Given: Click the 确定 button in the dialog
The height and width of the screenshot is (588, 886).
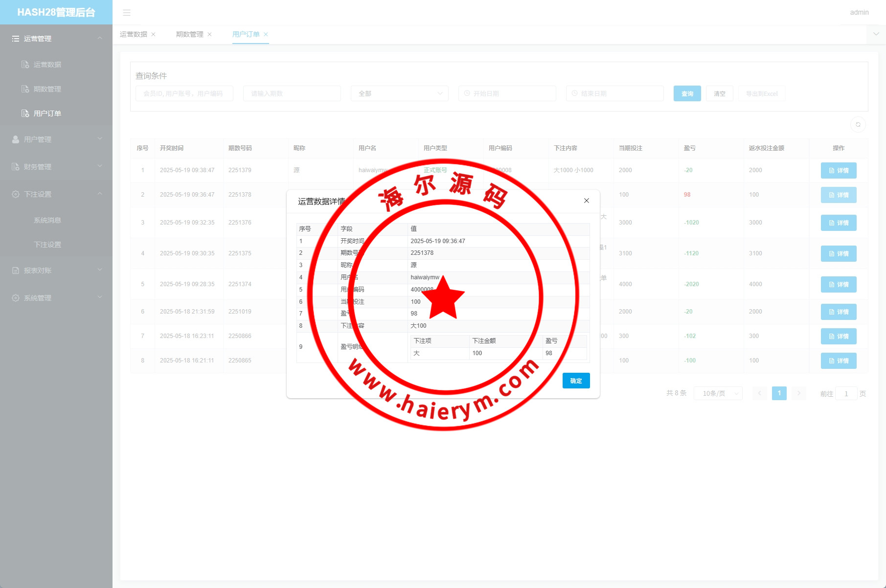Looking at the screenshot, I should click(x=576, y=381).
